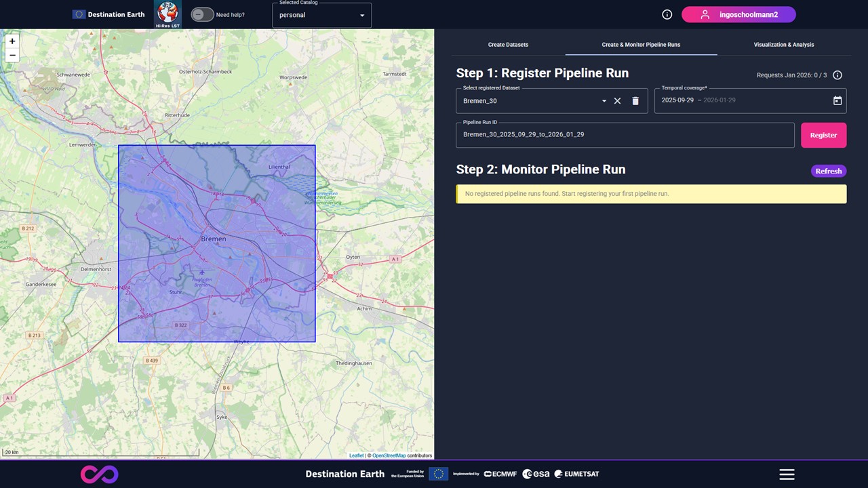The height and width of the screenshot is (488, 868).
Task: Click the map zoom in plus button
Action: coord(12,41)
